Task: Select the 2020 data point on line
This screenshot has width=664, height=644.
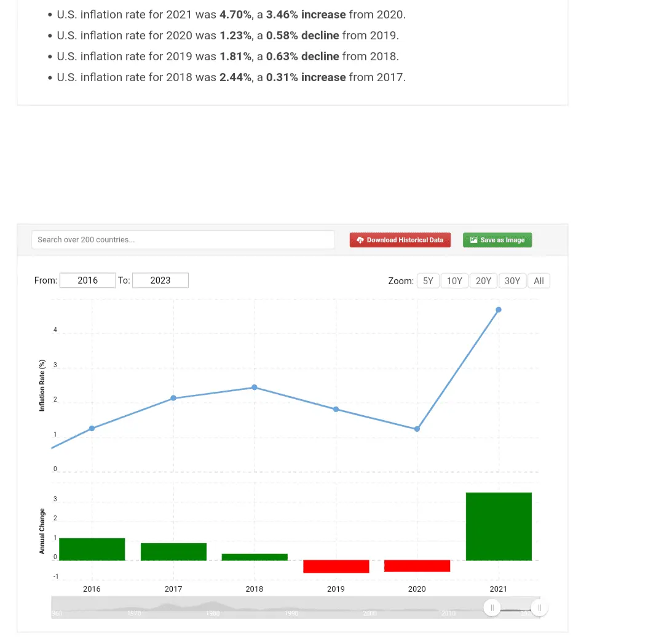Action: pyautogui.click(x=417, y=429)
